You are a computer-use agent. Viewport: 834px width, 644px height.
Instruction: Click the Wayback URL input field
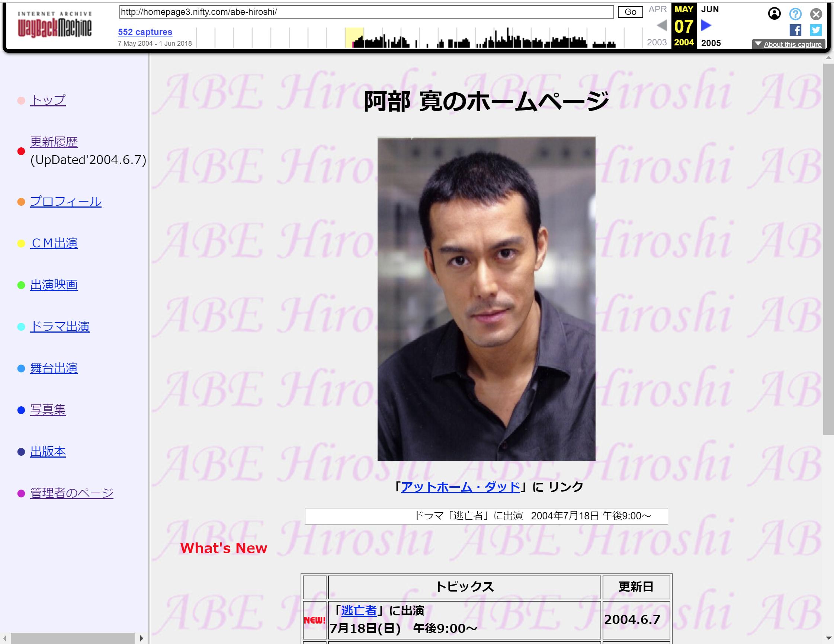(366, 12)
